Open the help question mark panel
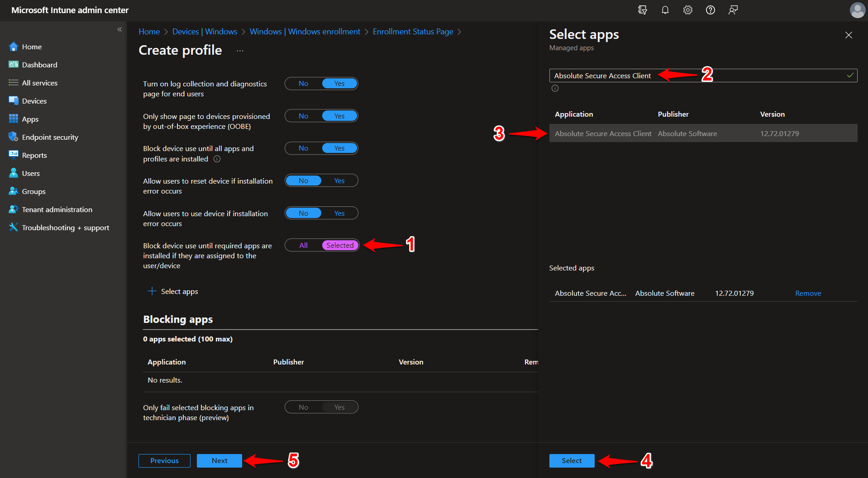Image resolution: width=868 pixels, height=478 pixels. click(710, 9)
